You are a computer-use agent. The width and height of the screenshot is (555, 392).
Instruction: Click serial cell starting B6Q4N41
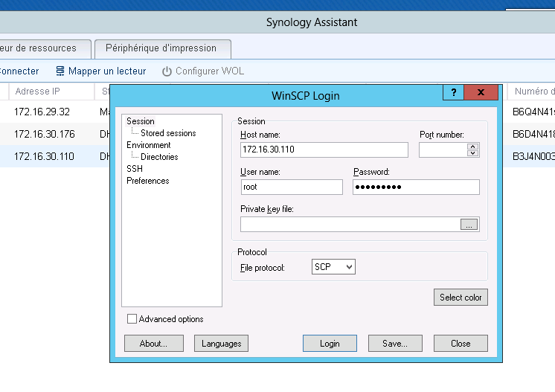pos(533,112)
